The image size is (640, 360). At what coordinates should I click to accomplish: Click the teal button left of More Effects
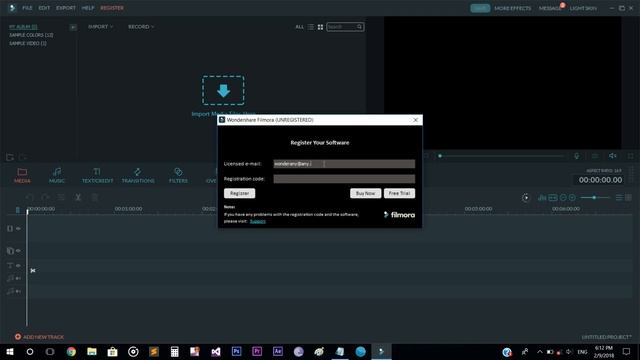click(480, 8)
